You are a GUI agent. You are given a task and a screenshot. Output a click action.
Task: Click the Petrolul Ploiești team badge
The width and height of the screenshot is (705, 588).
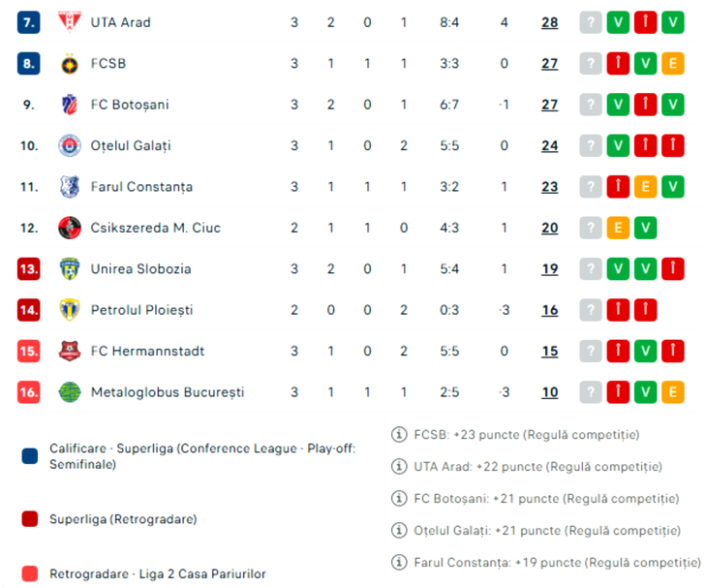(x=68, y=310)
